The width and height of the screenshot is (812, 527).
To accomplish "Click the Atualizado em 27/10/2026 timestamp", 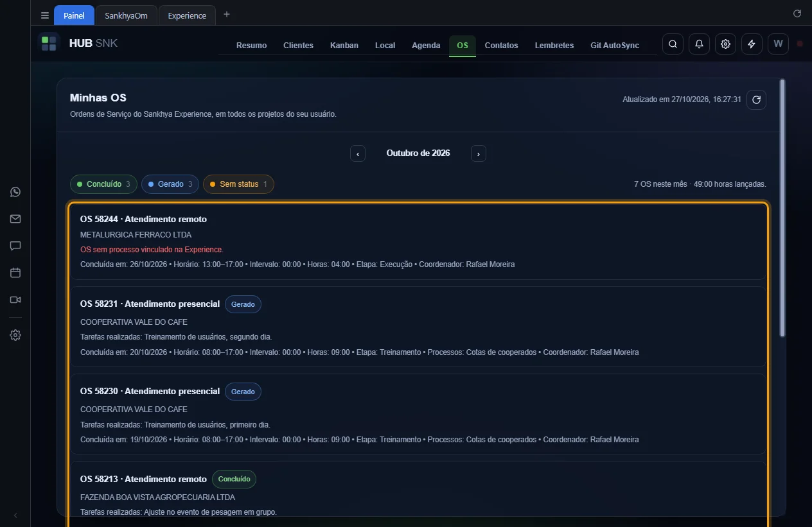I will [682, 99].
